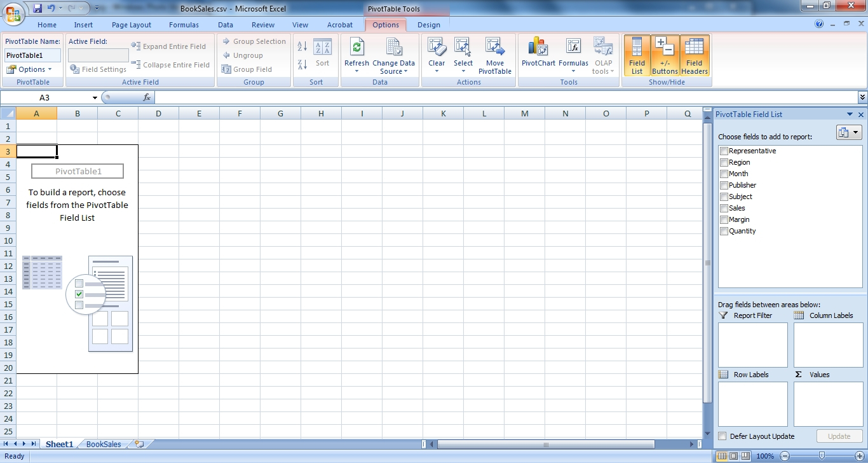Check the Defer Layout Update box
The image size is (868, 463).
[x=722, y=436]
